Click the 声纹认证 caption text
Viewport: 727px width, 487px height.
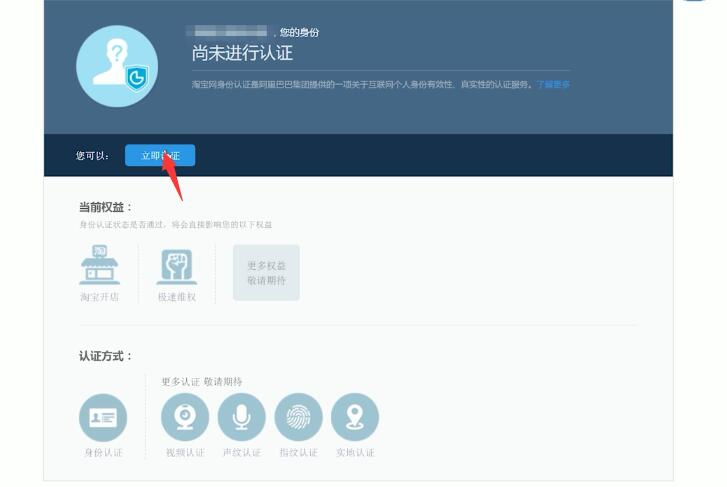coord(242,453)
